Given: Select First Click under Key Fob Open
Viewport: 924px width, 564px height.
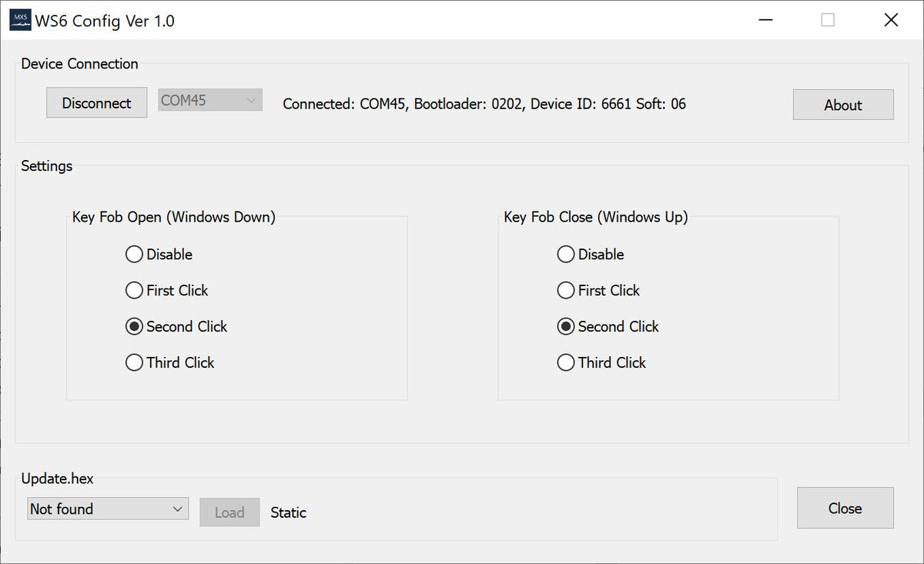Looking at the screenshot, I should (x=134, y=290).
